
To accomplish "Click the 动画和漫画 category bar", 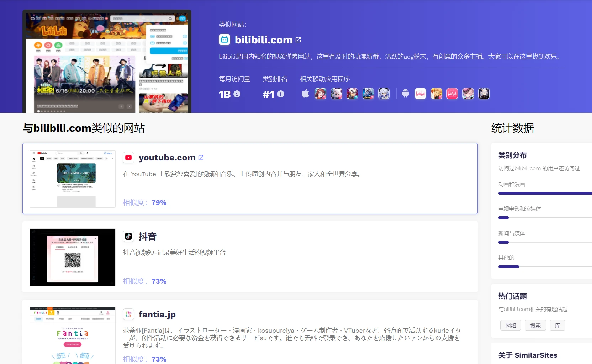I will [545, 193].
